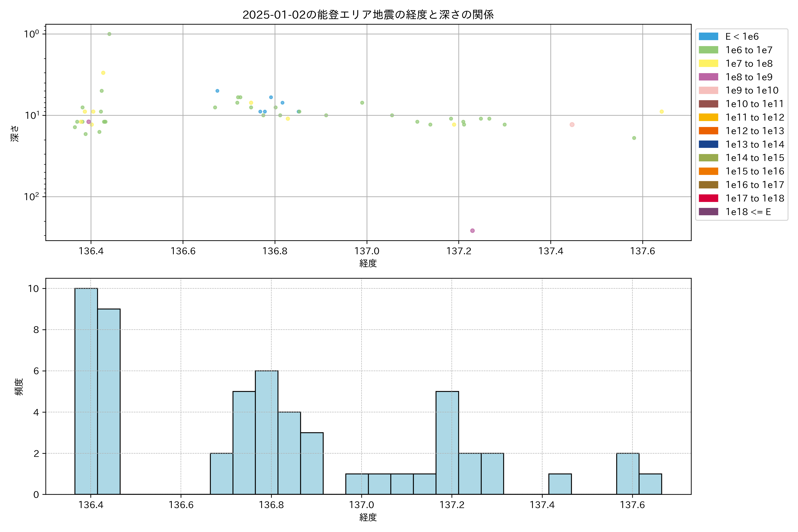Click the yellow 1e7 to 1e8 swatch
Viewport: 798px width, 532px height.
(x=708, y=63)
